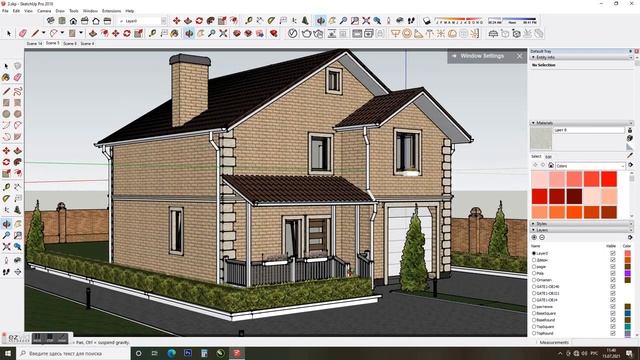Open Layers panel details arrow button

coord(631,238)
